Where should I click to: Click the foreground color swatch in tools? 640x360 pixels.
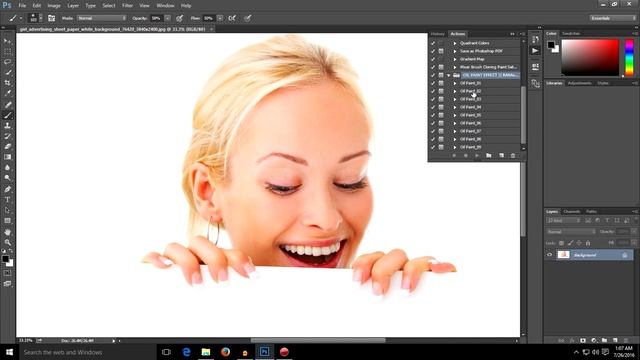[x=5, y=259]
